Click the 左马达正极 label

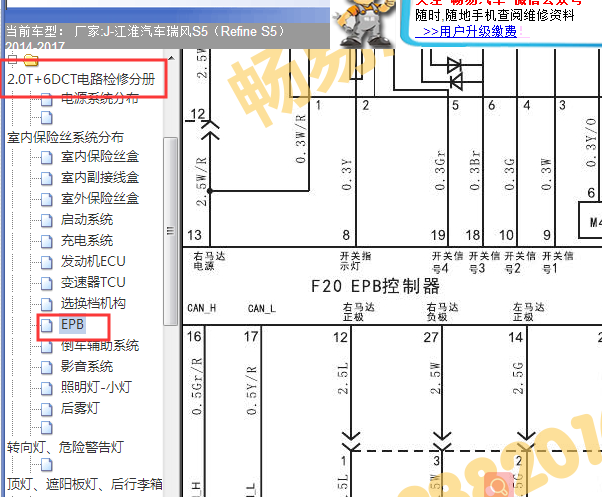[x=529, y=312]
